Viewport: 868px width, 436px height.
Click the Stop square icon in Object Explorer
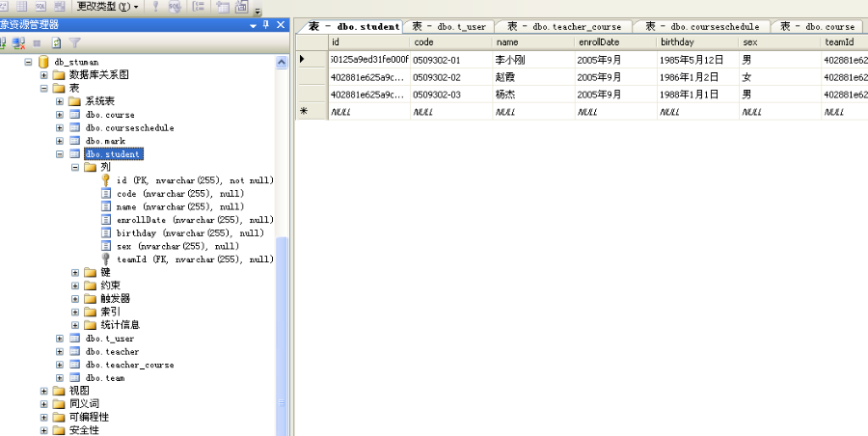[37, 42]
